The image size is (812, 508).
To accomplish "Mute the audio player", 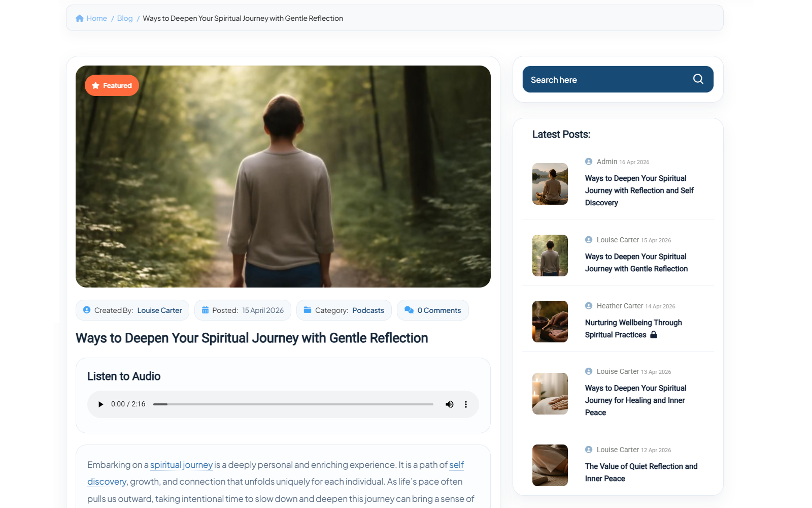I will [x=449, y=404].
